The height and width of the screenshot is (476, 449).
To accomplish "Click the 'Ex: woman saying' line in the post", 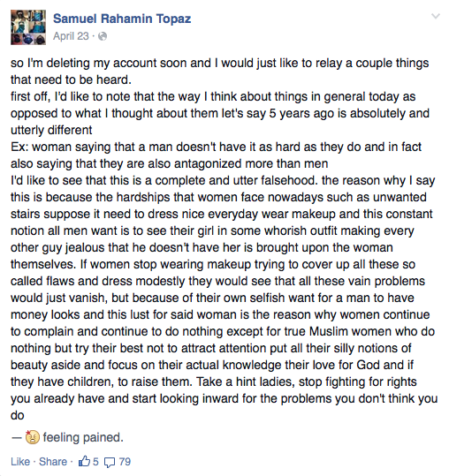I will click(x=216, y=147).
